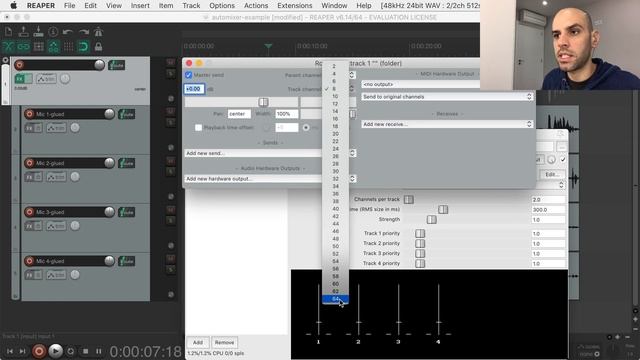Viewport: 640px width, 360px height.
Task: Click Add button in FX window
Action: tap(198, 342)
